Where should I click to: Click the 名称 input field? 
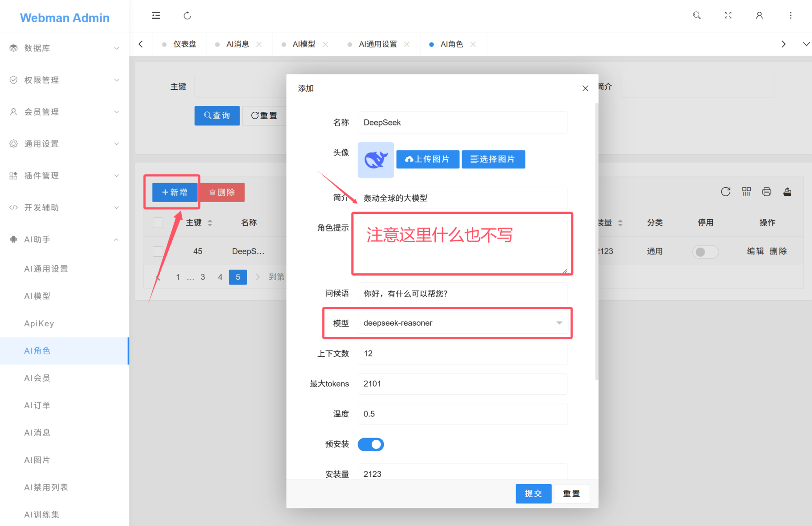pos(462,123)
